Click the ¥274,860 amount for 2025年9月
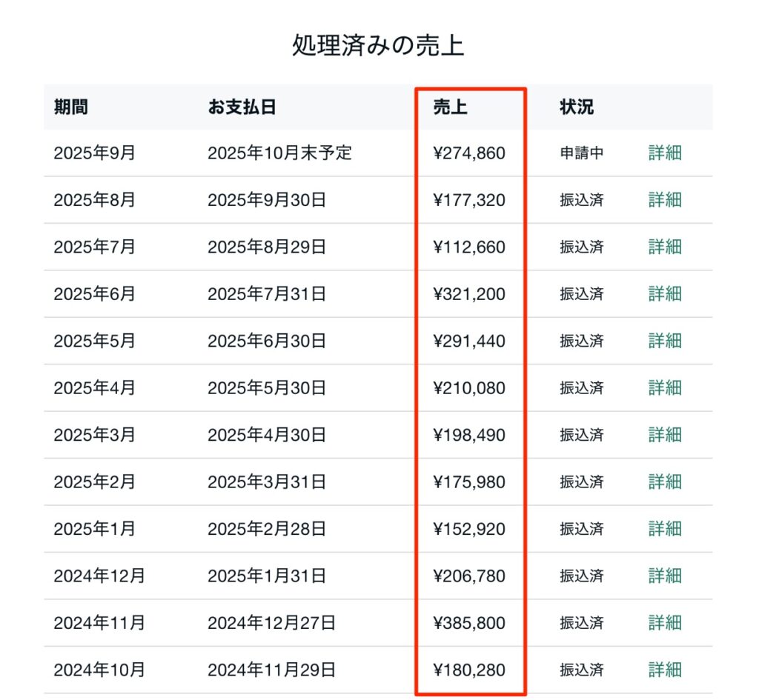The image size is (759, 700). [x=469, y=153]
